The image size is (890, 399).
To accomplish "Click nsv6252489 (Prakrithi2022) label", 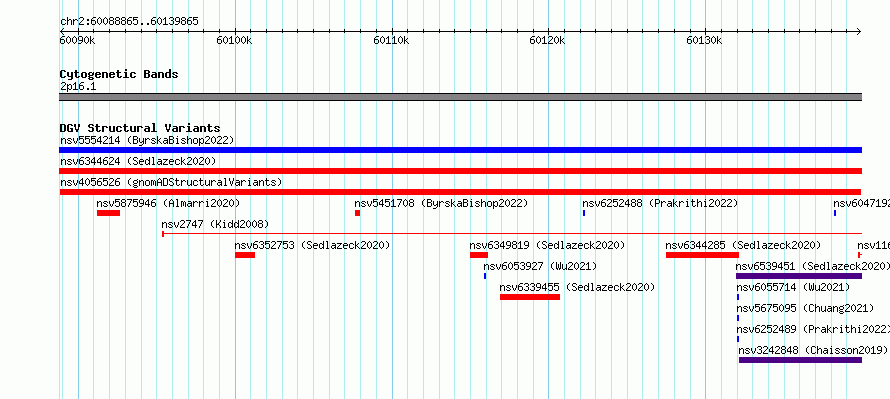I will [813, 329].
